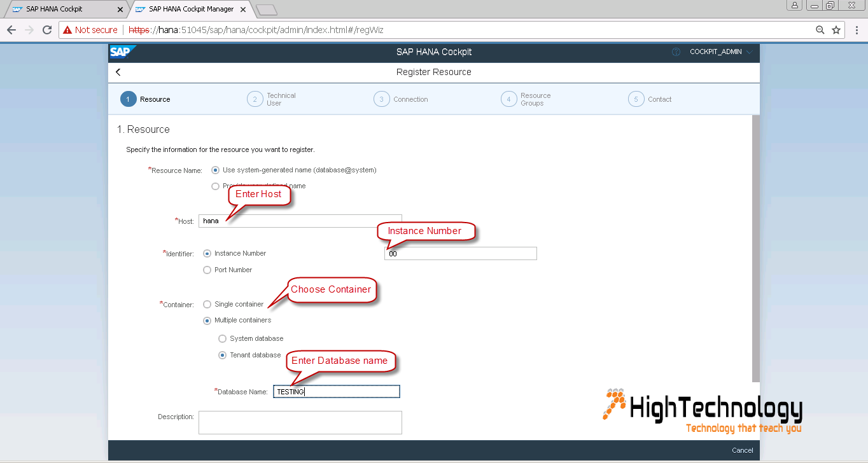
Task: Bookmark this page with the star icon
Action: coord(836,30)
